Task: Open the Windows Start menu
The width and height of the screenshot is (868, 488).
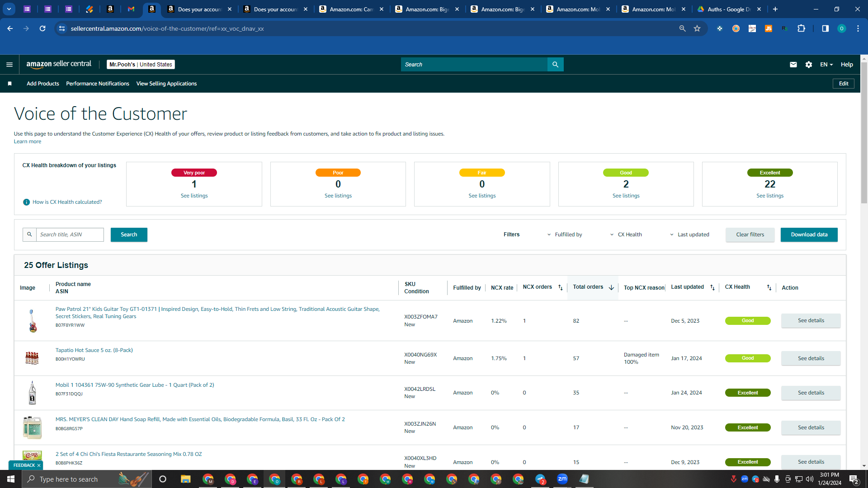Action: click(x=11, y=479)
